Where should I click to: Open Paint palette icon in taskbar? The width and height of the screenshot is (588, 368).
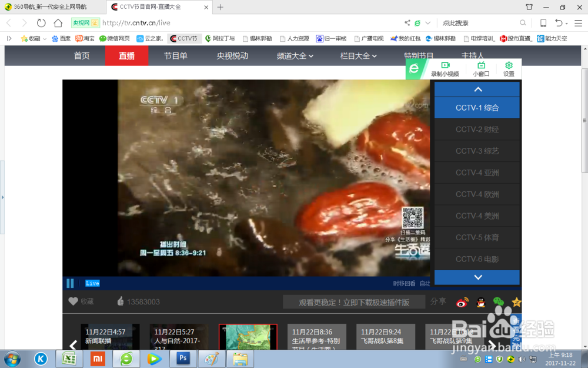pos(211,359)
